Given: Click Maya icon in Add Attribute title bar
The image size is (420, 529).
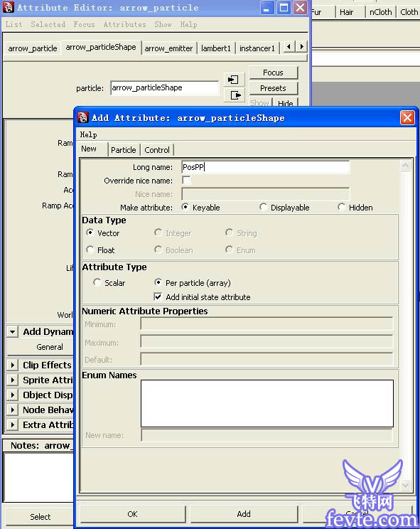Looking at the screenshot, I should pyautogui.click(x=83, y=117).
